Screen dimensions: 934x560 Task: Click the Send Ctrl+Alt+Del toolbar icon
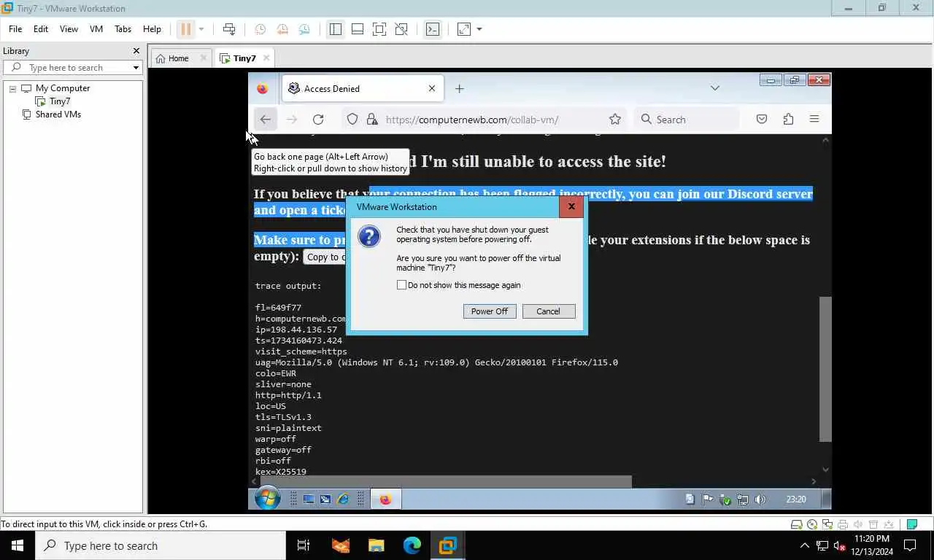coord(229,29)
